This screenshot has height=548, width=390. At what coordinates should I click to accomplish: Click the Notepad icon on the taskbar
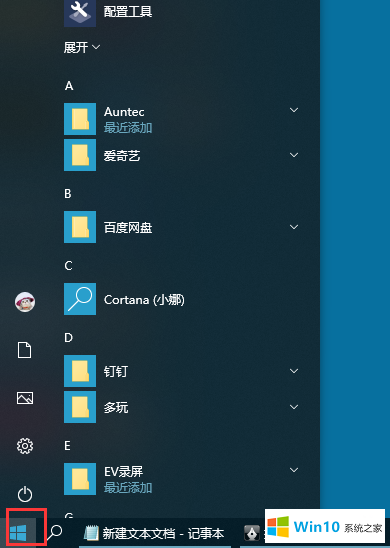click(91, 533)
